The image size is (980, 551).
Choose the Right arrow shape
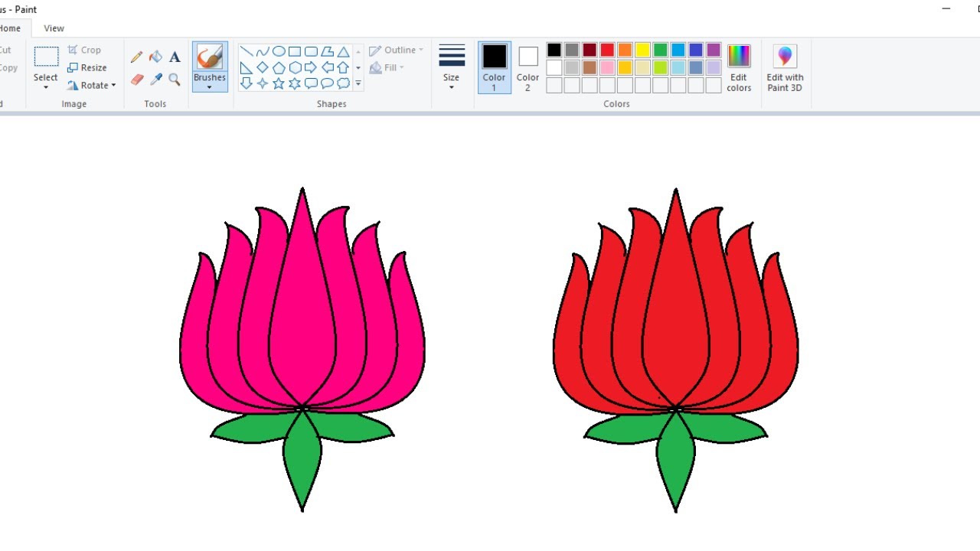coord(311,68)
